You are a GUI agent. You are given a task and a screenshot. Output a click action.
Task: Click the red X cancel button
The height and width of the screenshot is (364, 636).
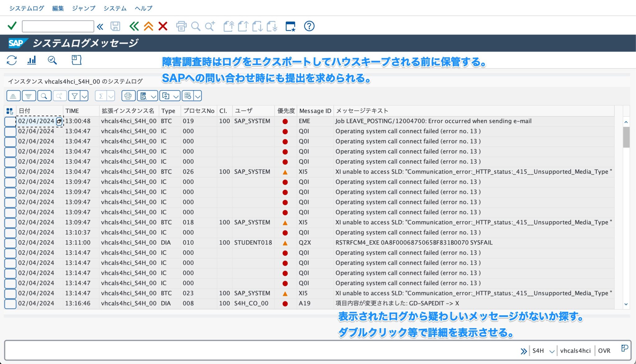pyautogui.click(x=163, y=26)
